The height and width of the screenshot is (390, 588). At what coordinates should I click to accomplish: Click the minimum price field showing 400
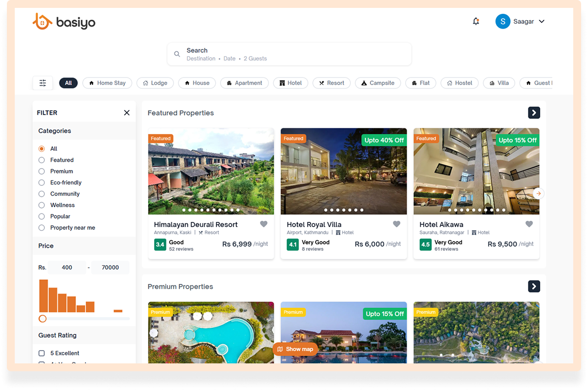(67, 268)
